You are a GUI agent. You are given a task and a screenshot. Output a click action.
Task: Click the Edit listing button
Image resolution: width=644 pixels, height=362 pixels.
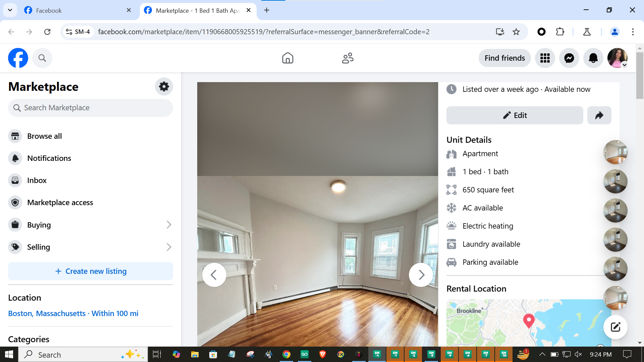pos(515,115)
